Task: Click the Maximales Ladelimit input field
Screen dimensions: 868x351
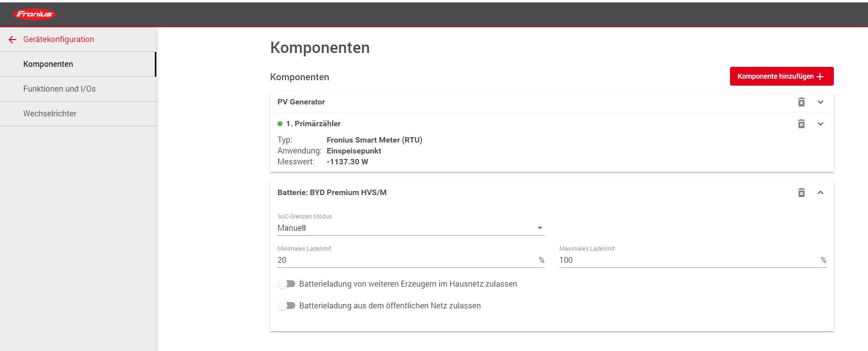Action: click(687, 260)
